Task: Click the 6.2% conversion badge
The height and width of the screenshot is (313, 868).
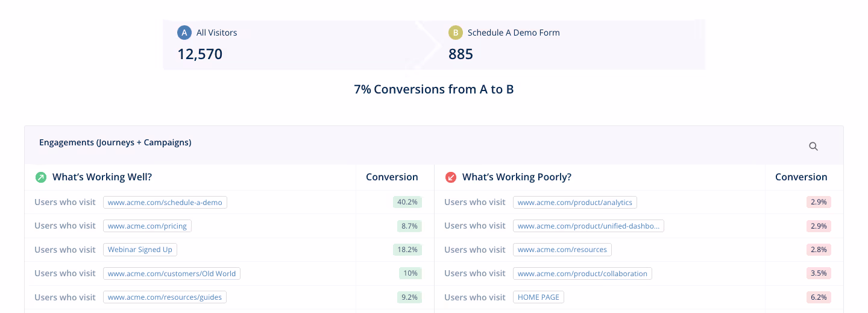Action: tap(819, 297)
